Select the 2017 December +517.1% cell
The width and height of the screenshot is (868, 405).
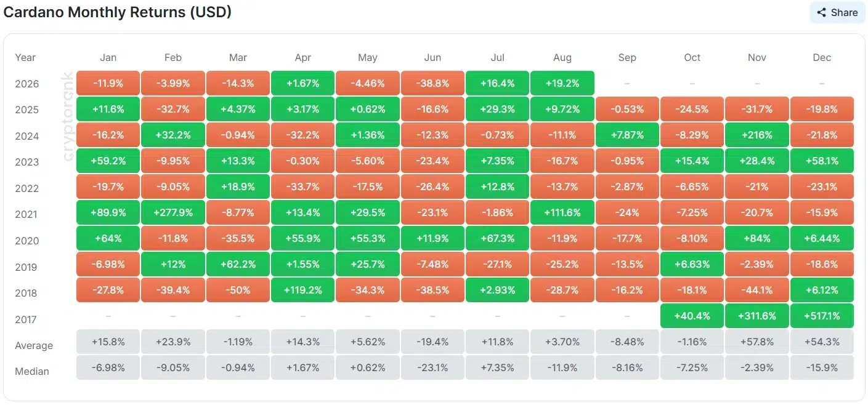(x=822, y=316)
